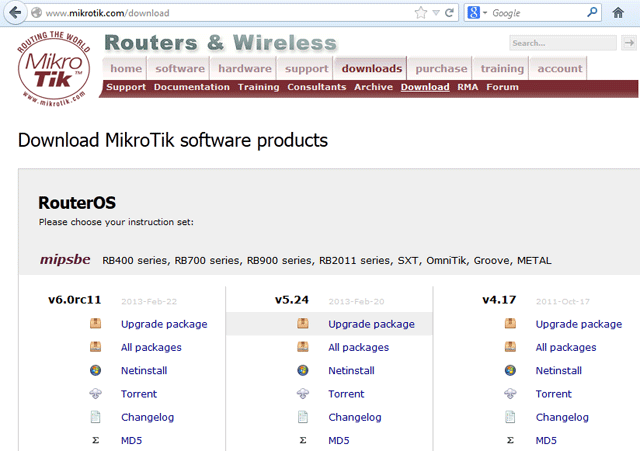
Task: Open v5.24 MD5 link
Action: click(x=339, y=440)
